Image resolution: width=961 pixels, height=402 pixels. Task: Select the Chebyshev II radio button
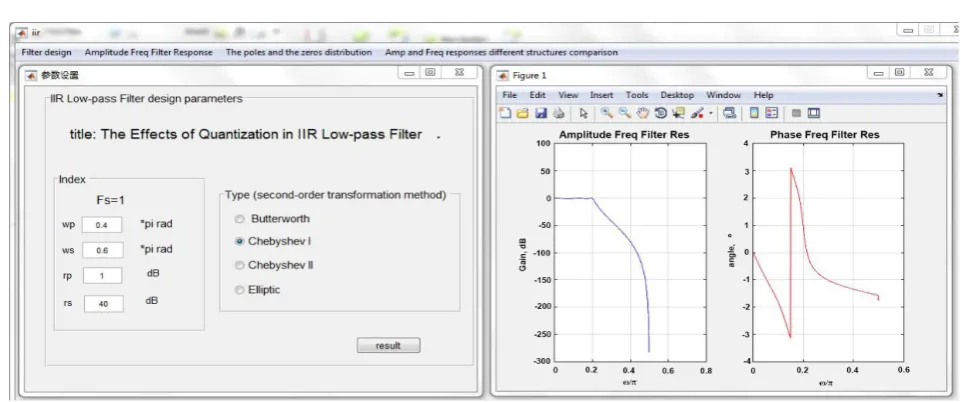point(240,266)
